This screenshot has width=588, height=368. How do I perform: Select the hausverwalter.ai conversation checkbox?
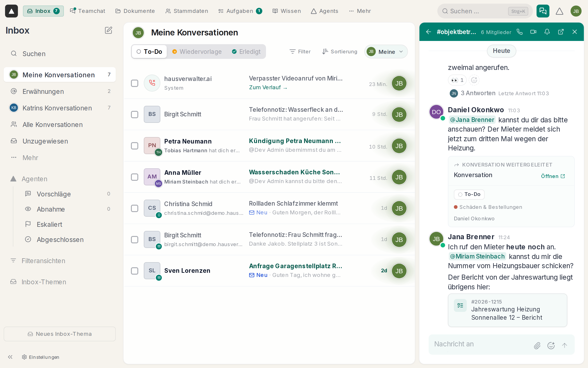pyautogui.click(x=135, y=83)
